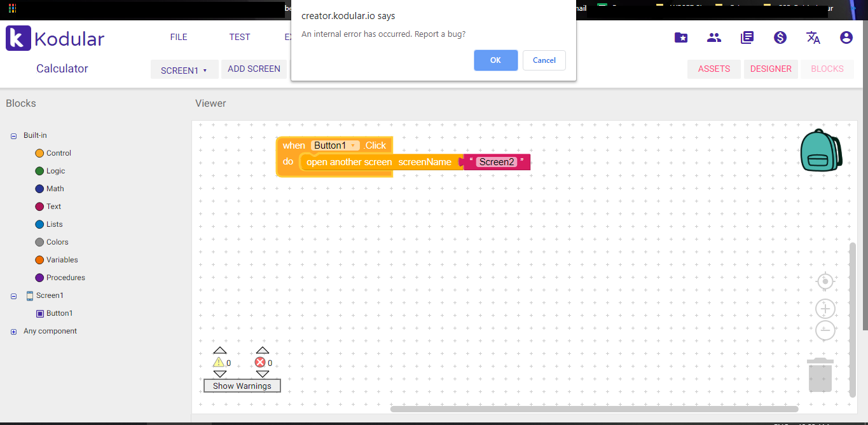The height and width of the screenshot is (425, 868).
Task: Click the zoom out minus icon
Action: coord(825,330)
